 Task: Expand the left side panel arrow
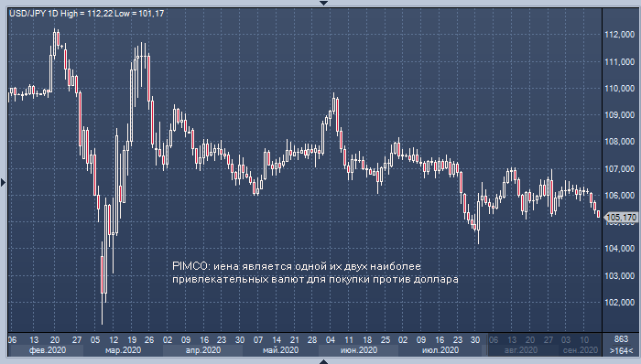[x=3, y=182]
